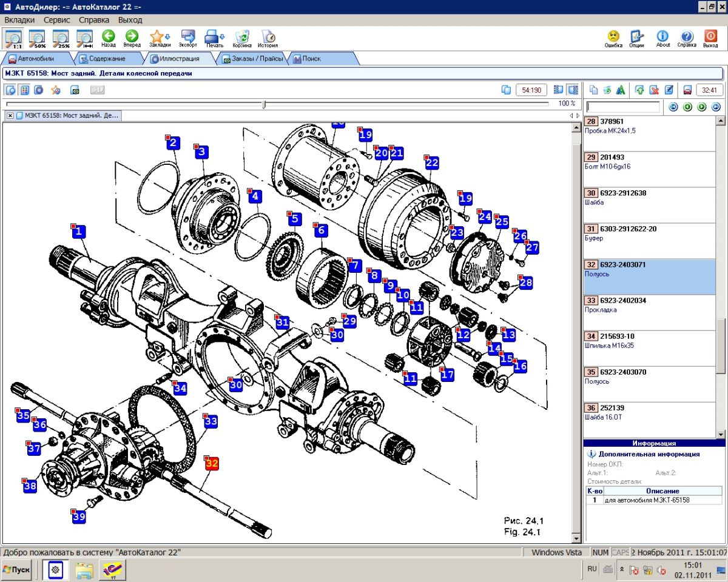Open the yellow folder icon in taskbar
The image size is (728, 582).
[x=84, y=570]
